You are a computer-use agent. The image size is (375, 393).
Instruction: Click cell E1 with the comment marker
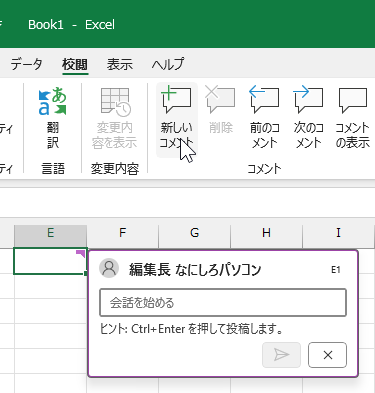50,261
